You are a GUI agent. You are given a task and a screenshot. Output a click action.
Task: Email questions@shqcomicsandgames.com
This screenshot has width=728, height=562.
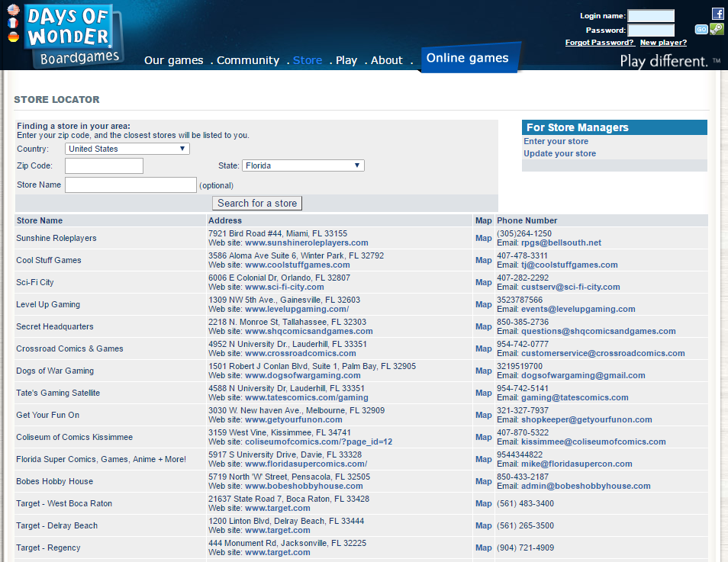click(598, 332)
